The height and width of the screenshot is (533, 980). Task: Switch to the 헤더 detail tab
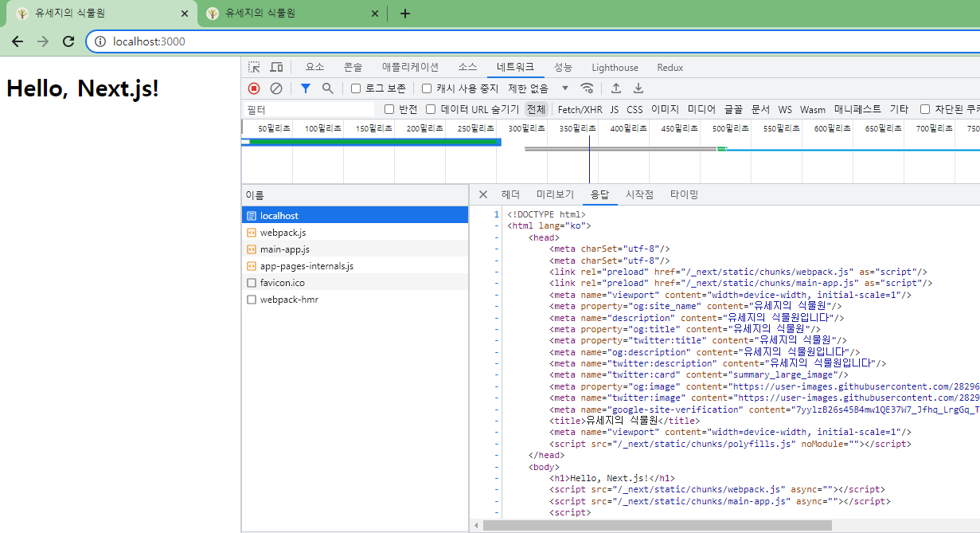(x=510, y=194)
